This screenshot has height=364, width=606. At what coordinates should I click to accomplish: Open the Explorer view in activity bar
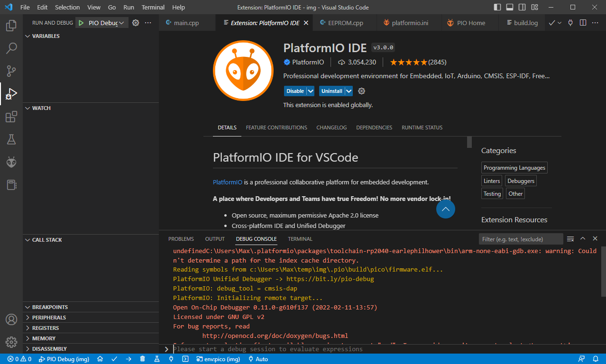tap(11, 26)
